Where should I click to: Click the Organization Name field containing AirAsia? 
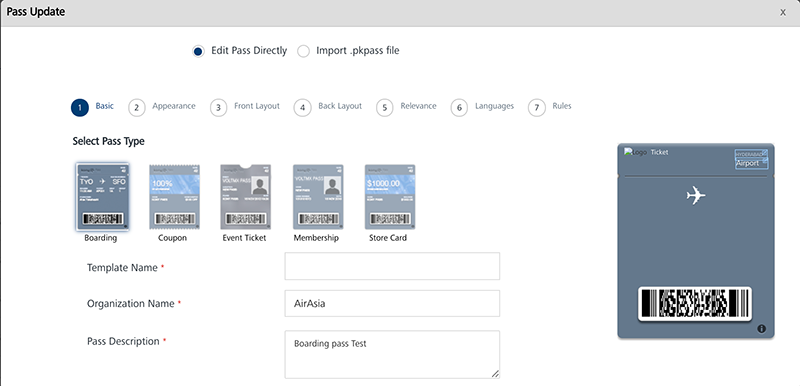pyautogui.click(x=392, y=303)
